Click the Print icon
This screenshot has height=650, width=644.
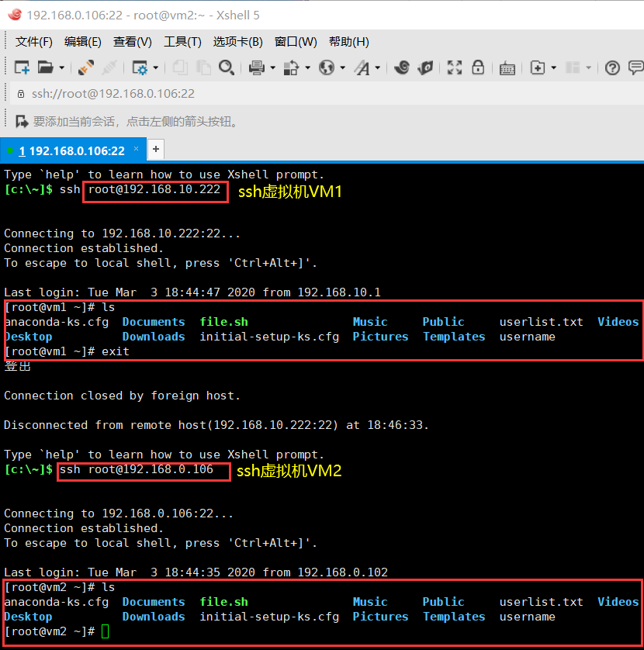[x=257, y=67]
